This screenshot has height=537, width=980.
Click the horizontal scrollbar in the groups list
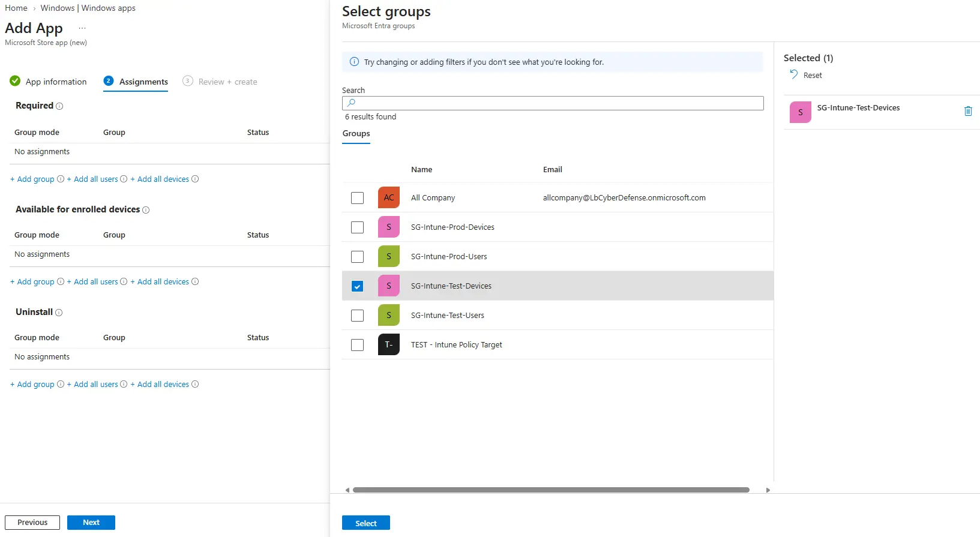click(x=551, y=490)
